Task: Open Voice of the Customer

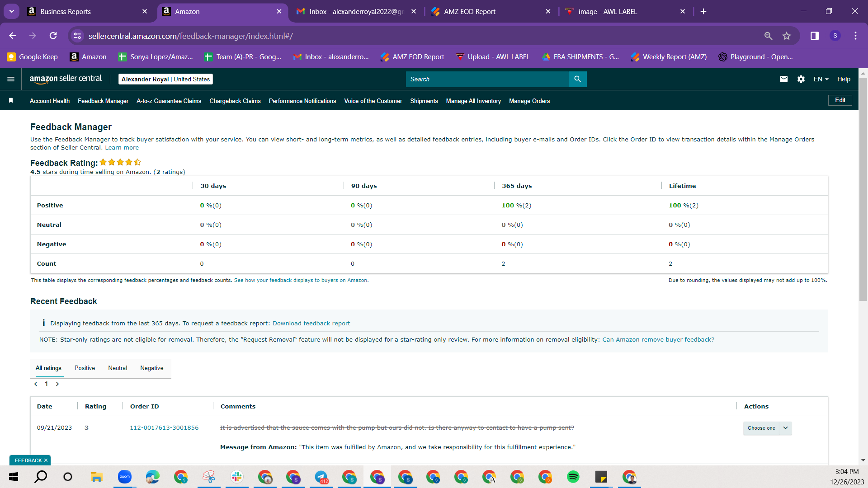Action: click(x=373, y=101)
